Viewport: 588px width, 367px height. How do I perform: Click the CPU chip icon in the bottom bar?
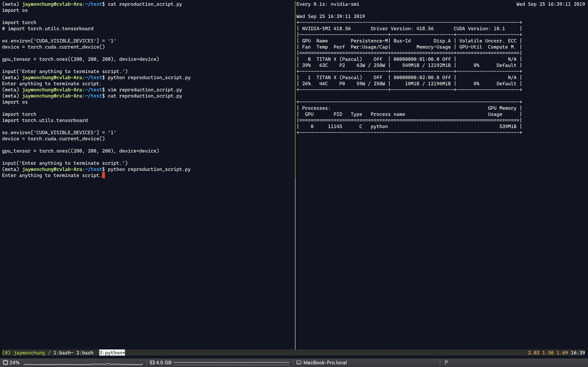coord(5,363)
